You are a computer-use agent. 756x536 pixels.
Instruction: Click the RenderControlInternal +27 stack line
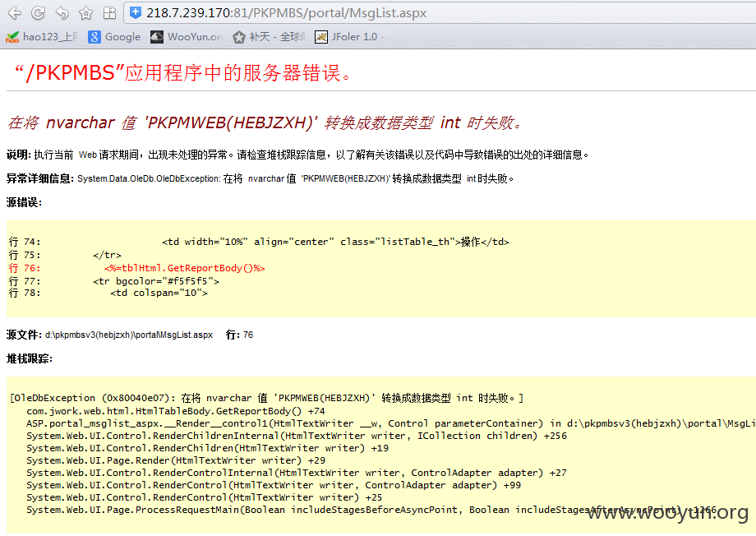coord(297,473)
